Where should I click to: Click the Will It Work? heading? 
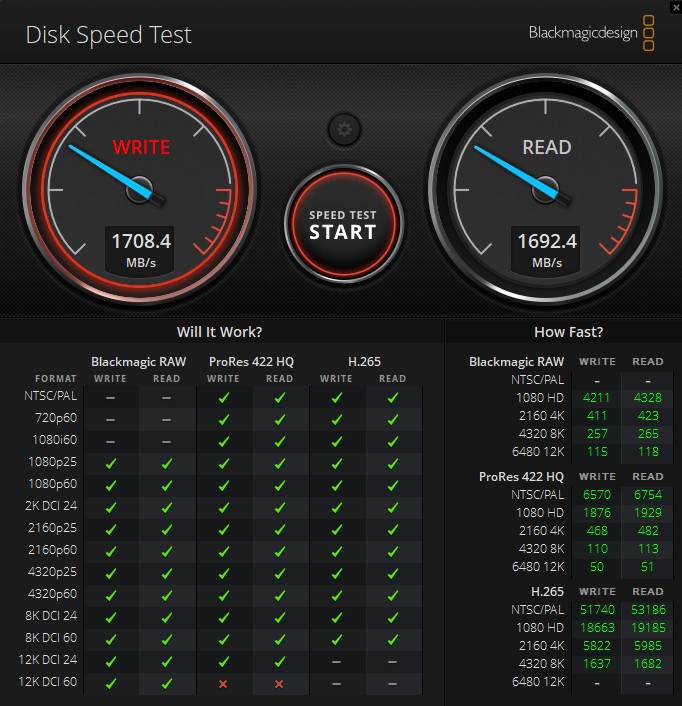tap(219, 332)
